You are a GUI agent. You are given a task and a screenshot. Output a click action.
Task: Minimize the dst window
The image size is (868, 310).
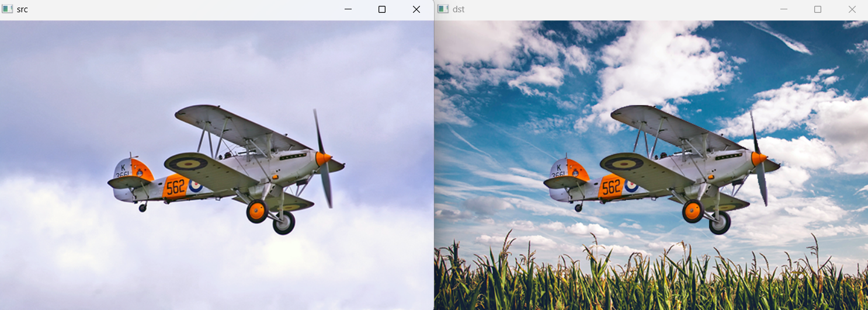point(784,9)
